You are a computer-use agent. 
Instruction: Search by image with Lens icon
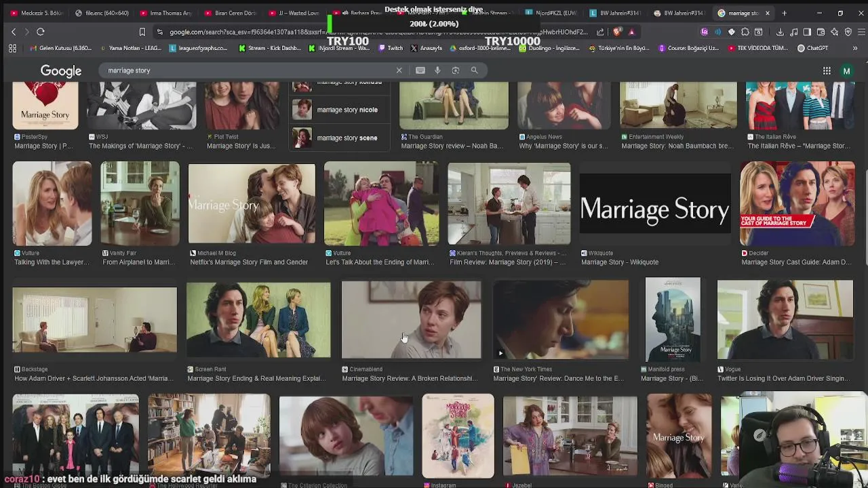pyautogui.click(x=456, y=70)
